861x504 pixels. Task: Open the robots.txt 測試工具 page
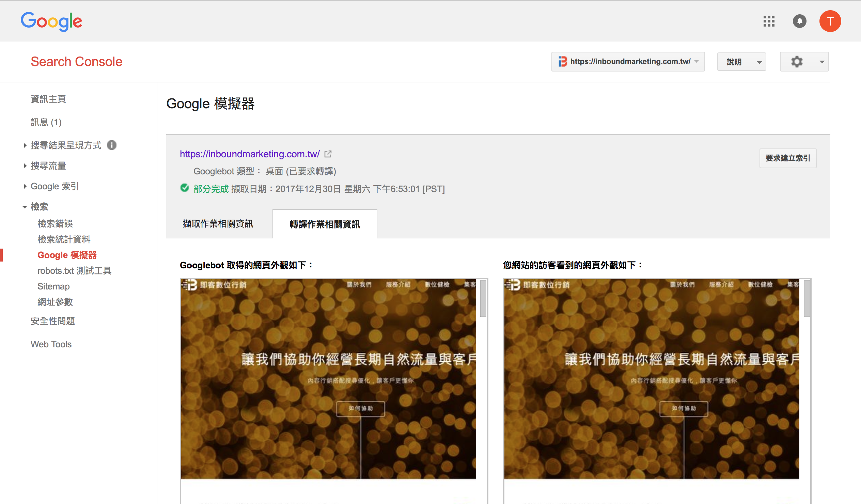[x=74, y=271]
